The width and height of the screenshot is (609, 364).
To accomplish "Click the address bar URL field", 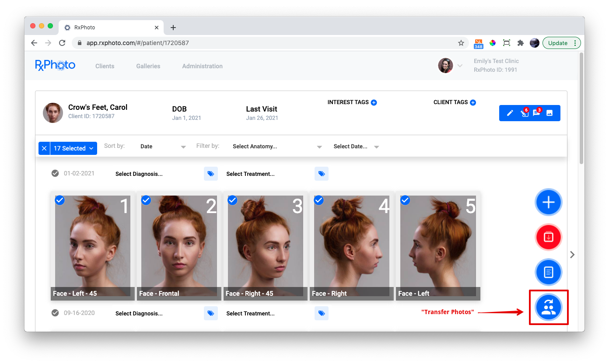I will tap(270, 43).
